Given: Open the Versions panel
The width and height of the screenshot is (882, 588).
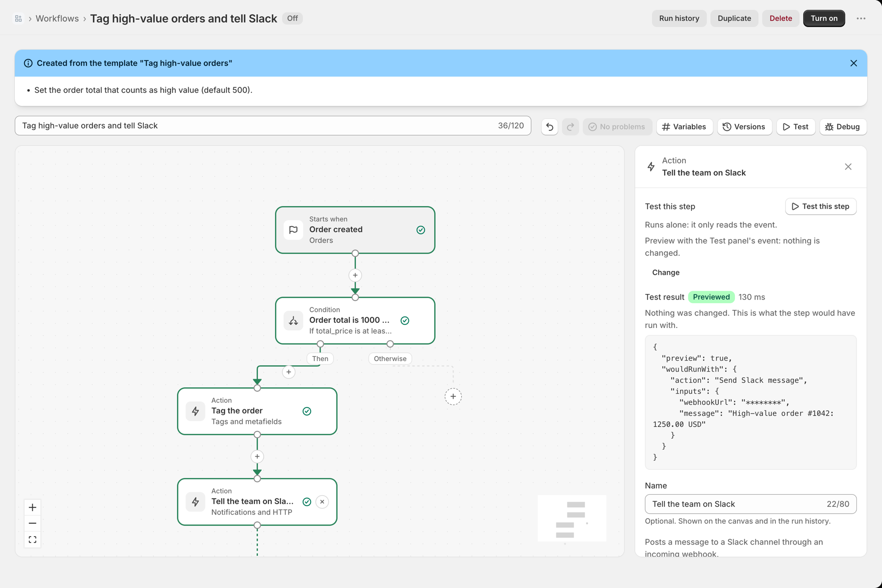Looking at the screenshot, I should coord(744,127).
